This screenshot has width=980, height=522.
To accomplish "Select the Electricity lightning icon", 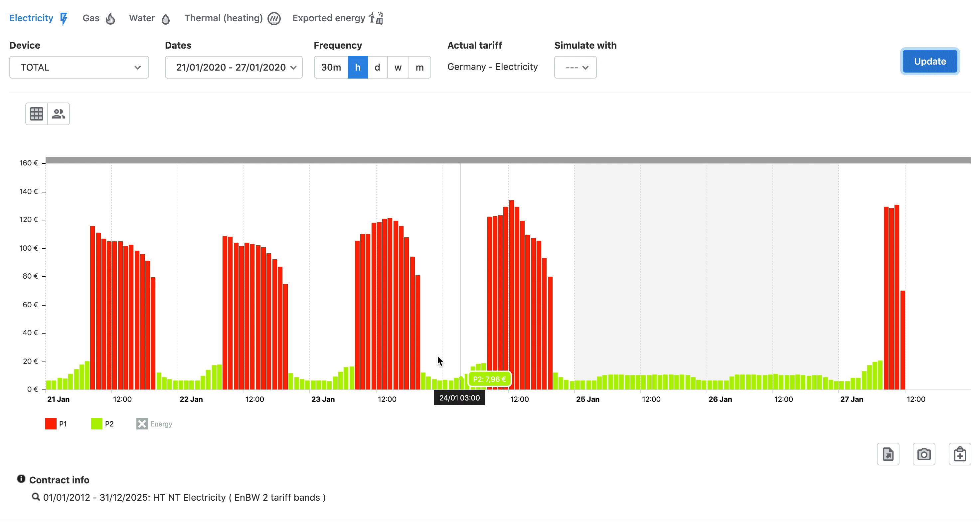I will point(63,18).
